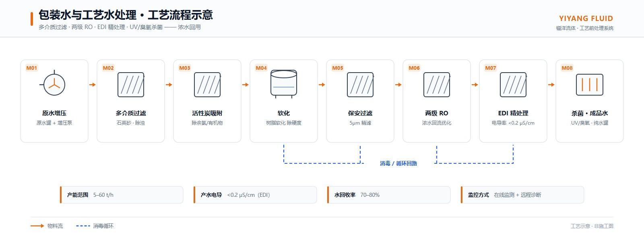Click the EDI 精处理 module title
644x242 pixels.
[513, 113]
